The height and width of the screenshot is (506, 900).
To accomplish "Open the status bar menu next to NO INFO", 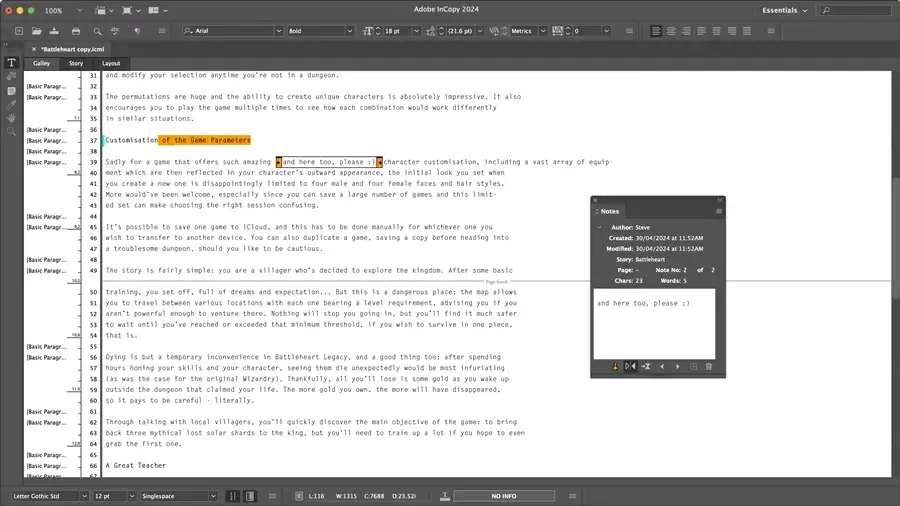I will (x=572, y=496).
